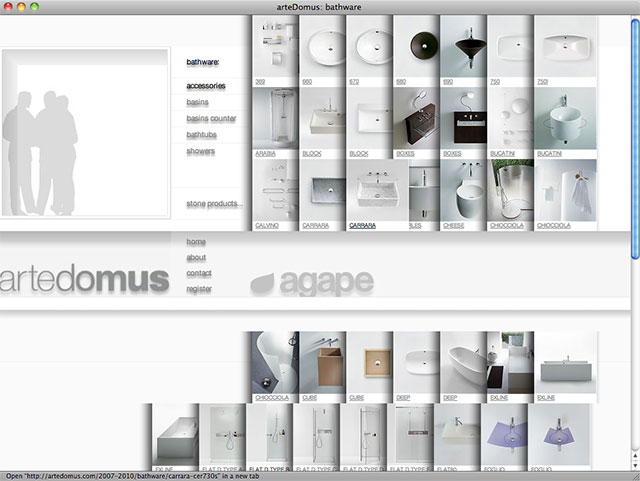
Task: Click the CALVINO product name link
Action: 267,226
